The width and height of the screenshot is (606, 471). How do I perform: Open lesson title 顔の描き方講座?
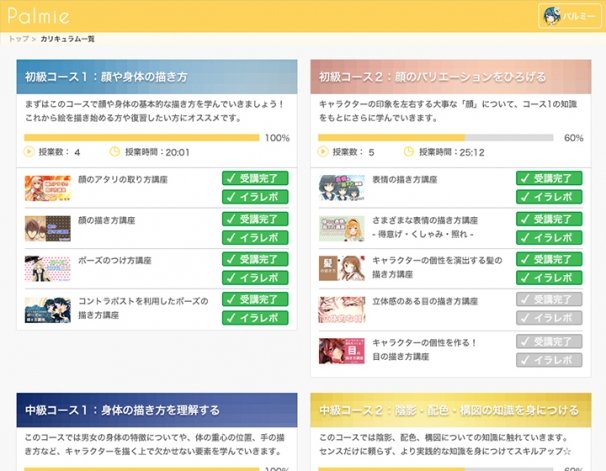tap(107, 220)
